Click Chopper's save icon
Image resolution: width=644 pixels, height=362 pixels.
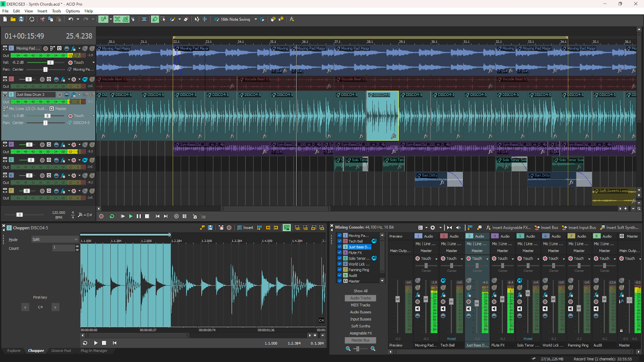(210, 228)
